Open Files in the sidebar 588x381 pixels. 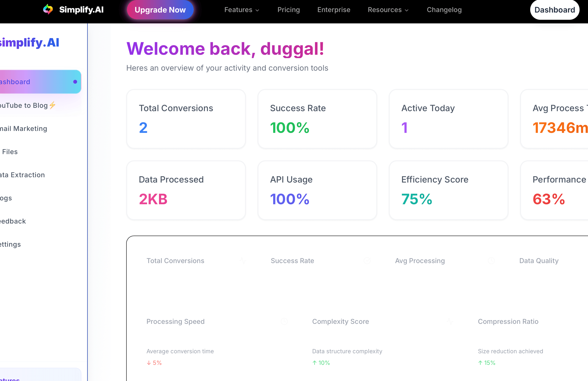click(40, 152)
